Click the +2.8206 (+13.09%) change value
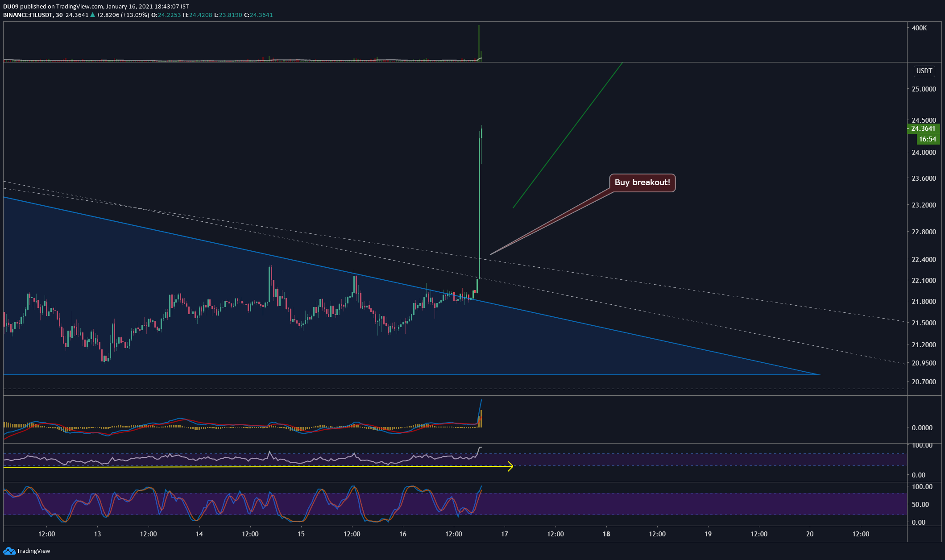The height and width of the screenshot is (560, 945). (123, 15)
